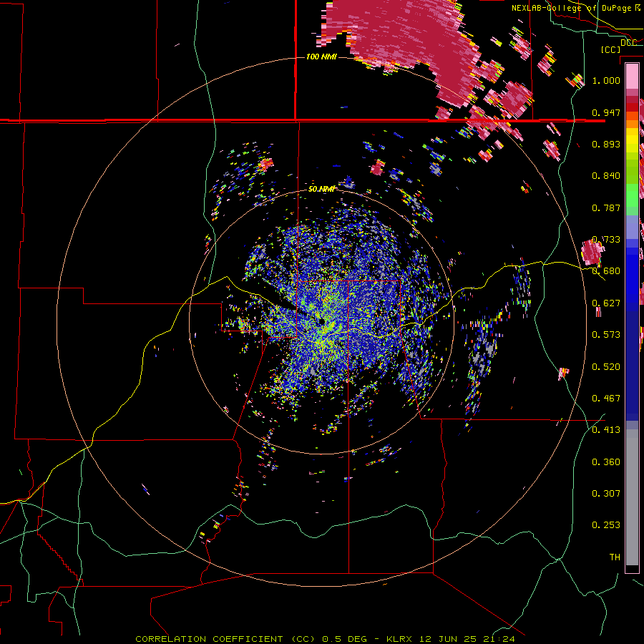Select the 0.573 scale value

606,335
